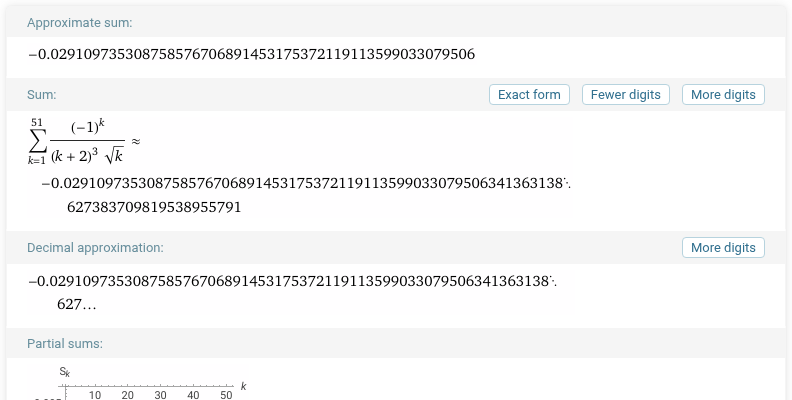The width and height of the screenshot is (792, 400).
Task: Click the truncated 627… continuation text
Action: [x=76, y=305]
